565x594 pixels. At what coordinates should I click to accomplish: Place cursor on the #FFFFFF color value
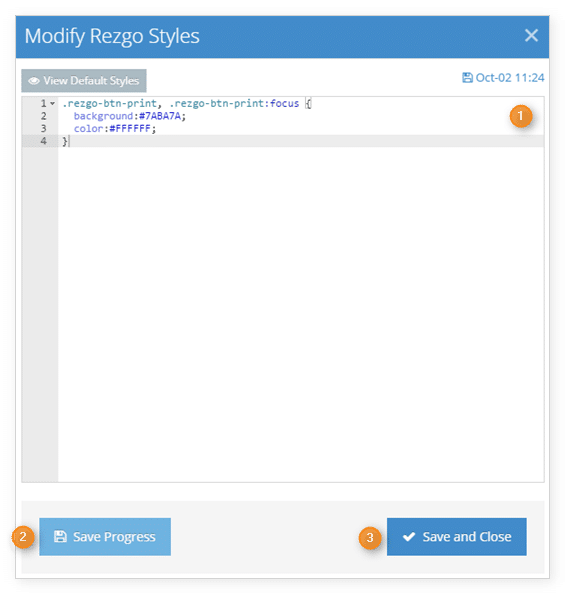(x=130, y=129)
